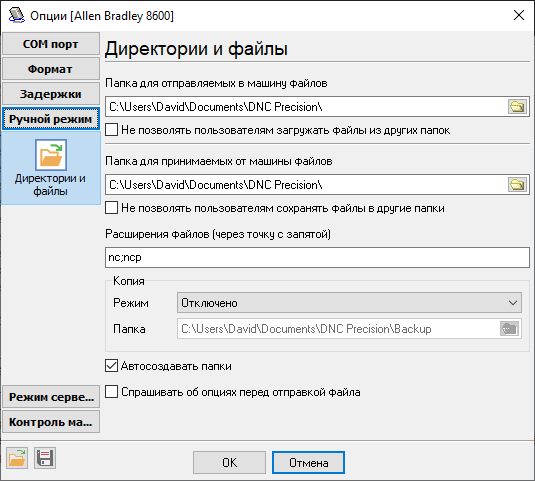The height and width of the screenshot is (481, 535).
Task: Click the file extensions field with nc;ncp
Action: (317, 257)
